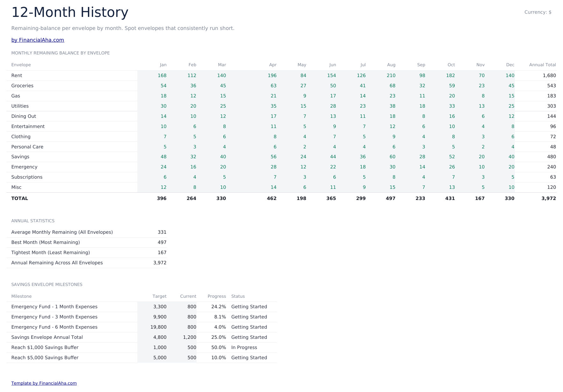Viewport: 563px width, 392px height.
Task: Select the Annual Total column header
Action: (543, 65)
